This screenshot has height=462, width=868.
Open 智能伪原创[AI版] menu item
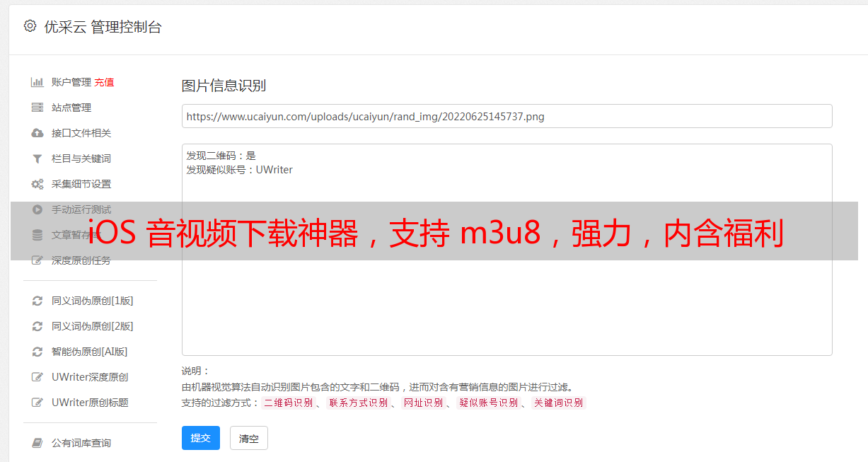(90, 352)
